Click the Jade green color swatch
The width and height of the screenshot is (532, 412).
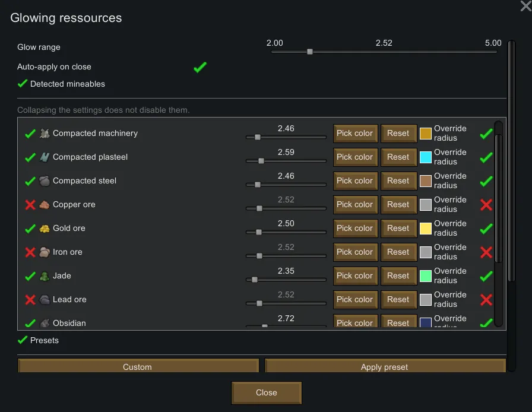coord(425,276)
